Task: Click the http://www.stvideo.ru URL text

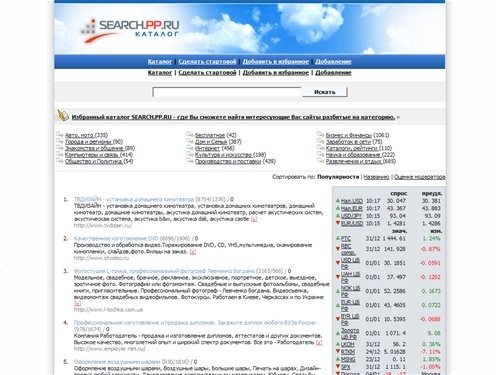Action: [x=101, y=258]
